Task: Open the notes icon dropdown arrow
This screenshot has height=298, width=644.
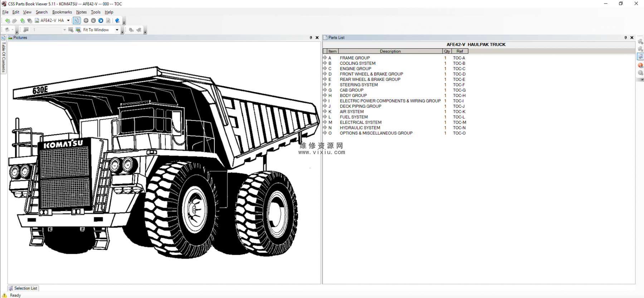Action: pyautogui.click(x=13, y=30)
